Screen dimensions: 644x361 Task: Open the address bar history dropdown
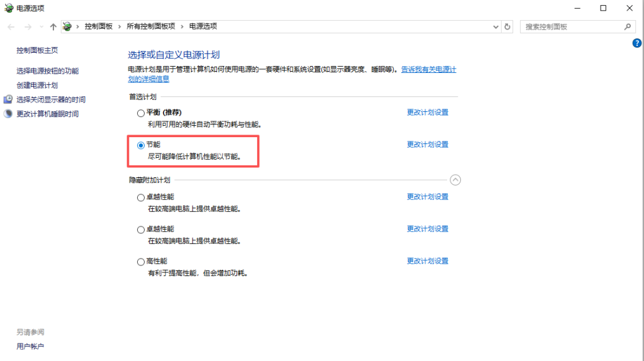point(496,26)
